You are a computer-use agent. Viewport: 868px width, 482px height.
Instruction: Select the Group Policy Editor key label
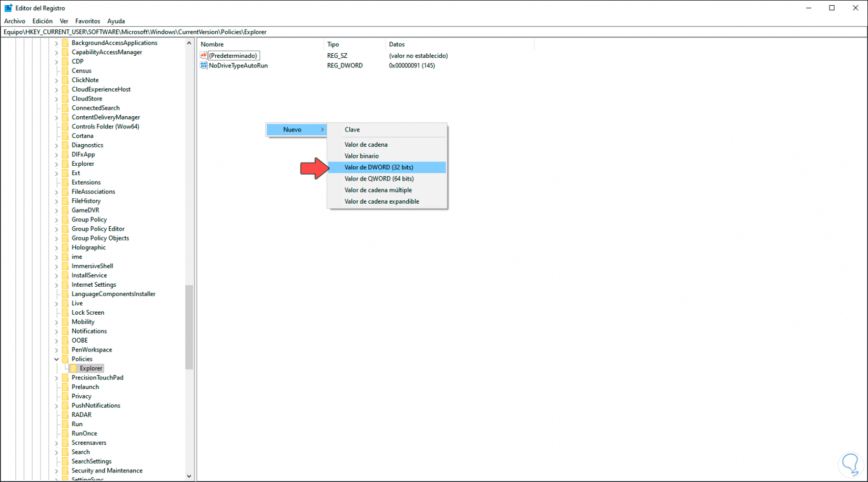click(x=98, y=229)
